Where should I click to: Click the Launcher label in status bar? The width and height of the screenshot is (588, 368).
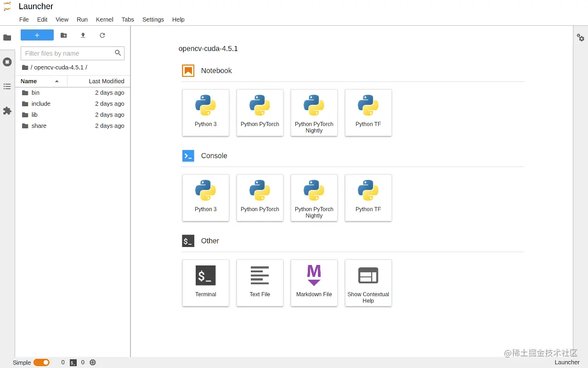click(x=567, y=362)
